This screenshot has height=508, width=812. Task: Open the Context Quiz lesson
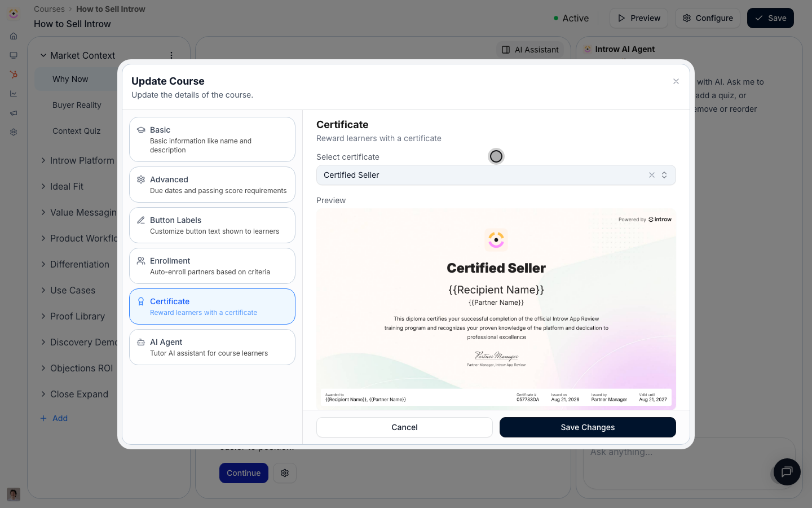(x=77, y=131)
